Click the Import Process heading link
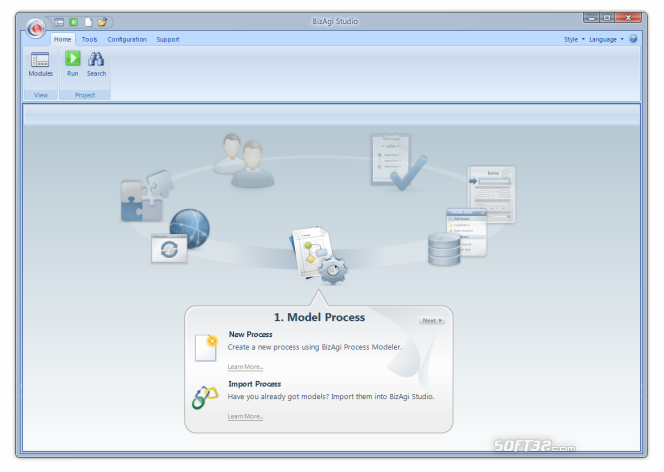664x472 pixels. pyautogui.click(x=255, y=384)
